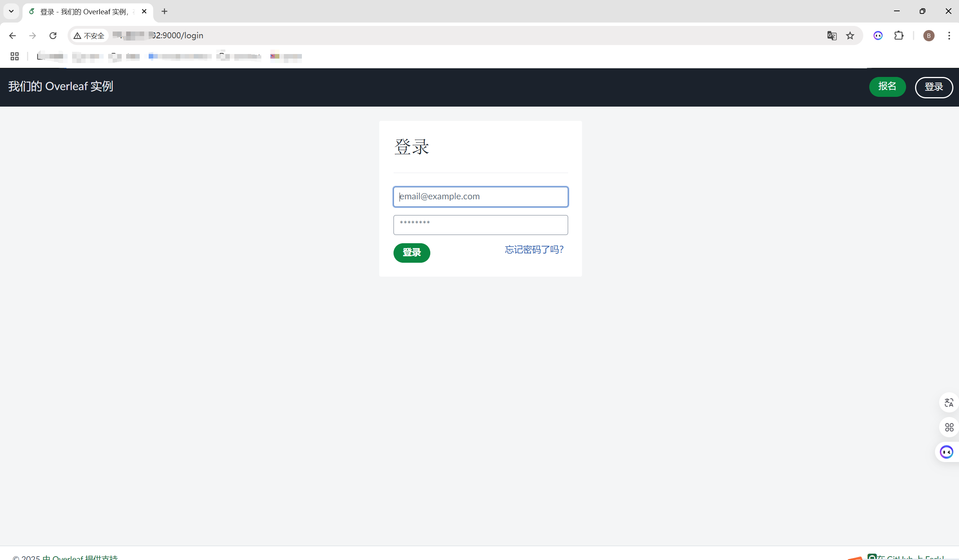Screen dimensions: 959x560
Task: Click the 我们的 Overleaf 实例 site title
Action: tap(60, 86)
